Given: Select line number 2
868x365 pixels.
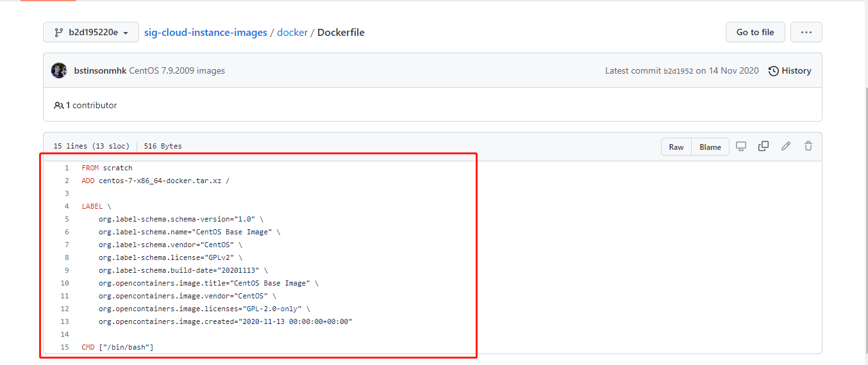Looking at the screenshot, I should tap(66, 181).
